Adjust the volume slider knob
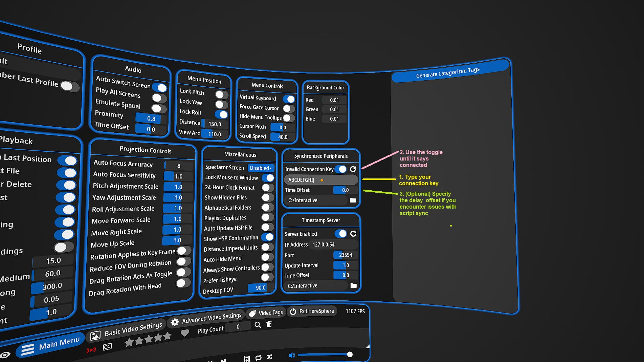This screenshot has width=644, height=362. [x=350, y=355]
